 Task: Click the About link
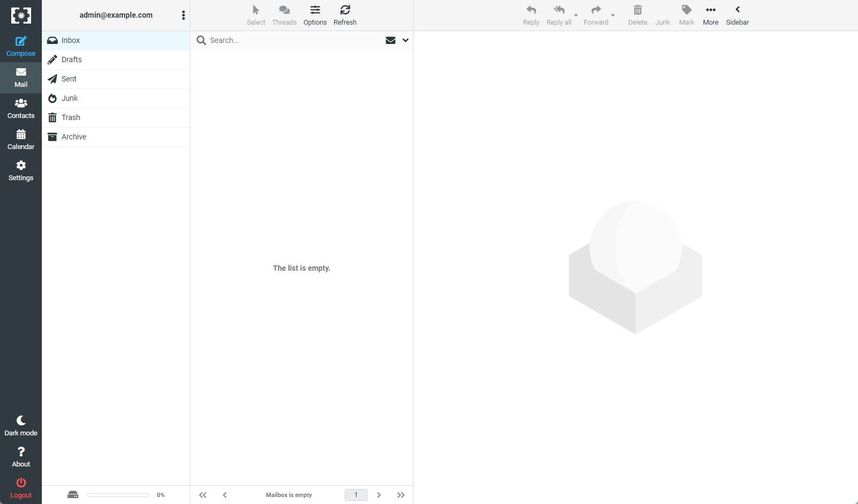21,456
